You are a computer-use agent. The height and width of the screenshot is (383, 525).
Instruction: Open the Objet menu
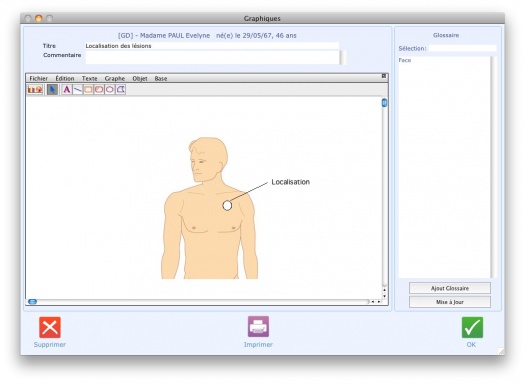[140, 78]
